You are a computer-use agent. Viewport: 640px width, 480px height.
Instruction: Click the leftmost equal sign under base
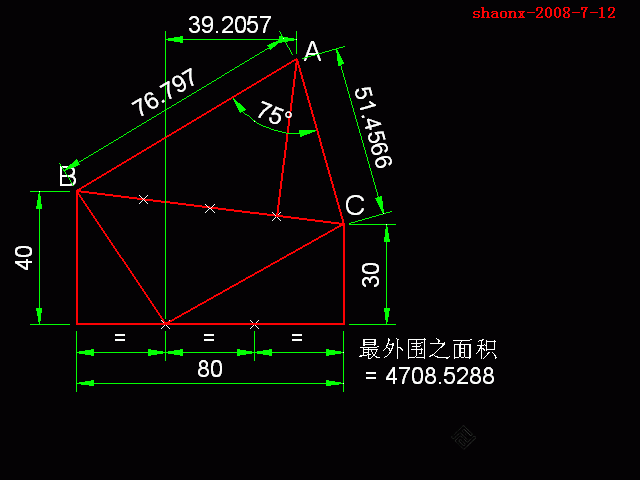tap(120, 338)
